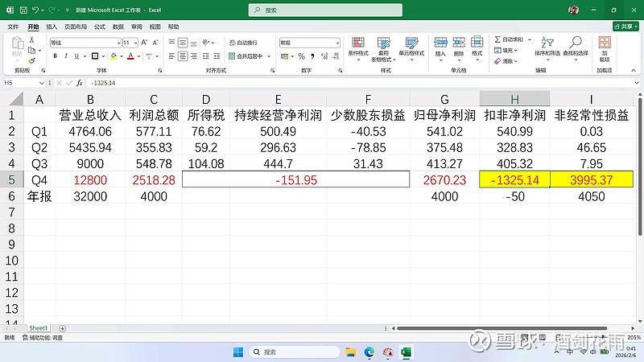Toggle Middle Align vertical alignment
This screenshot has width=644, height=362.
(x=183, y=43)
